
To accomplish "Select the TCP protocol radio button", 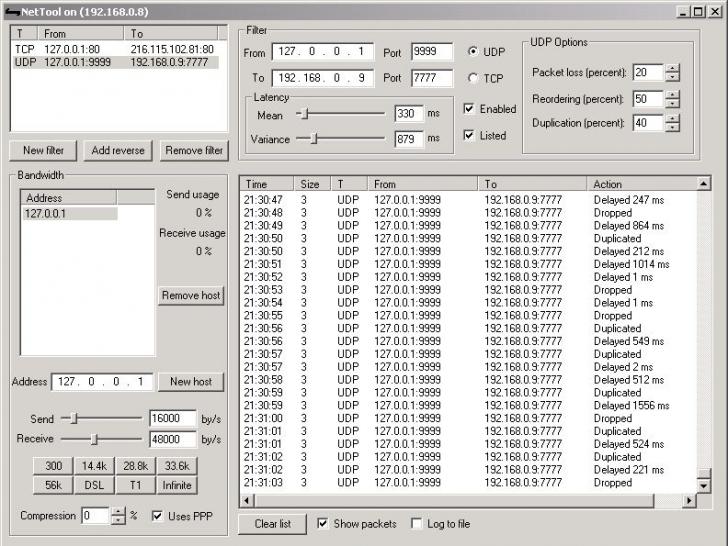I will click(473, 78).
